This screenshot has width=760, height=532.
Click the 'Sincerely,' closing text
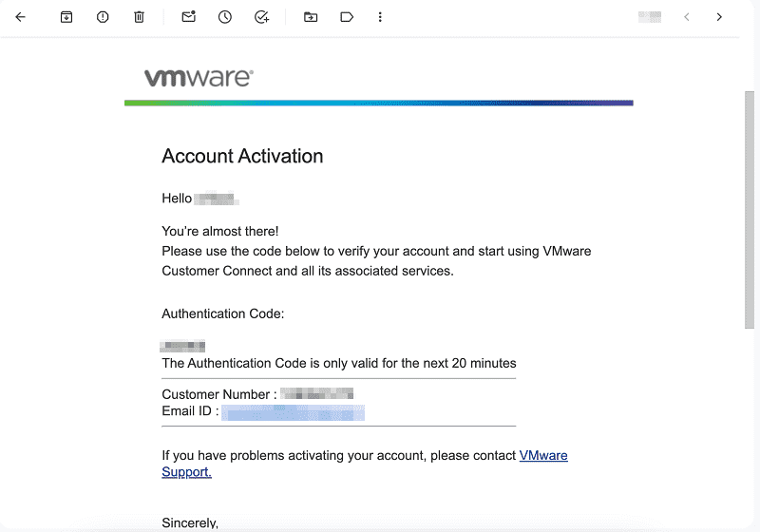click(x=190, y=522)
